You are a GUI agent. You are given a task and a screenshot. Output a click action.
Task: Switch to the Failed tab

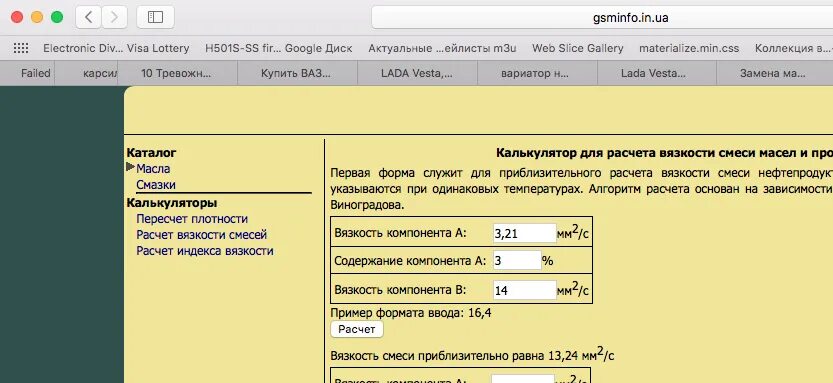pos(27,73)
